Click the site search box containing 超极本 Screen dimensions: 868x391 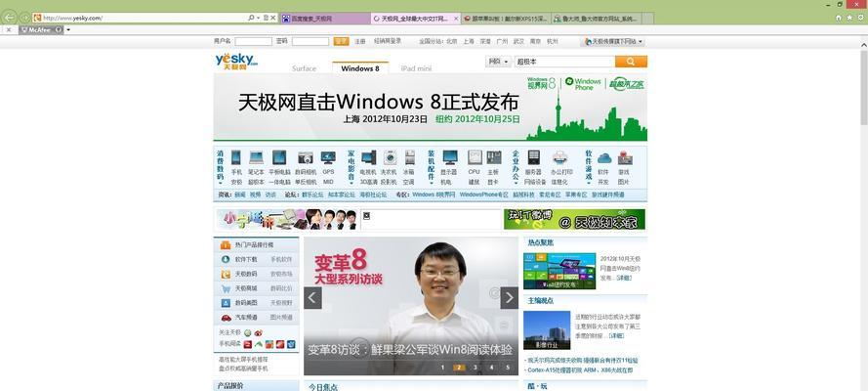click(564, 62)
